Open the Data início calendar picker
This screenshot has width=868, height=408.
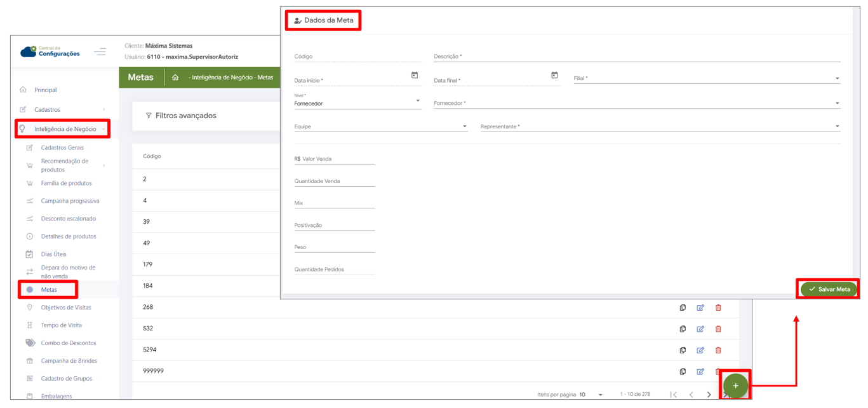[x=415, y=76]
